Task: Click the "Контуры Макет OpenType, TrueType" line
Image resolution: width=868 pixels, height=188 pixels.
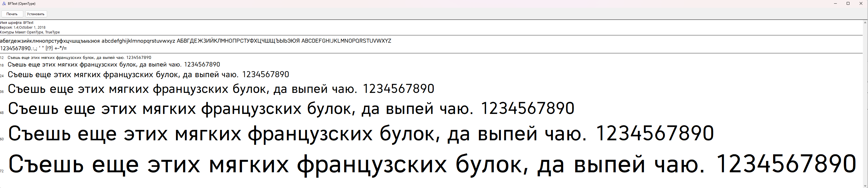Action: pyautogui.click(x=30, y=32)
